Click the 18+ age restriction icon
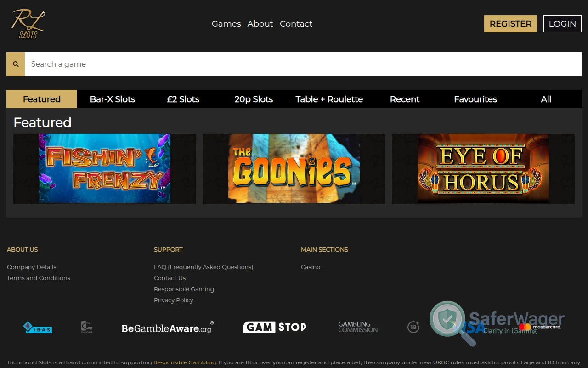The height and width of the screenshot is (368, 588). point(413,327)
